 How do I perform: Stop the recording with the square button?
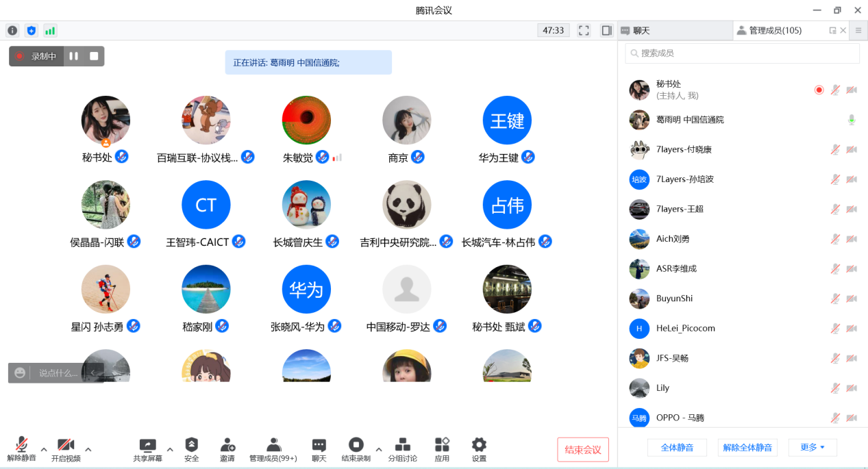(94, 56)
